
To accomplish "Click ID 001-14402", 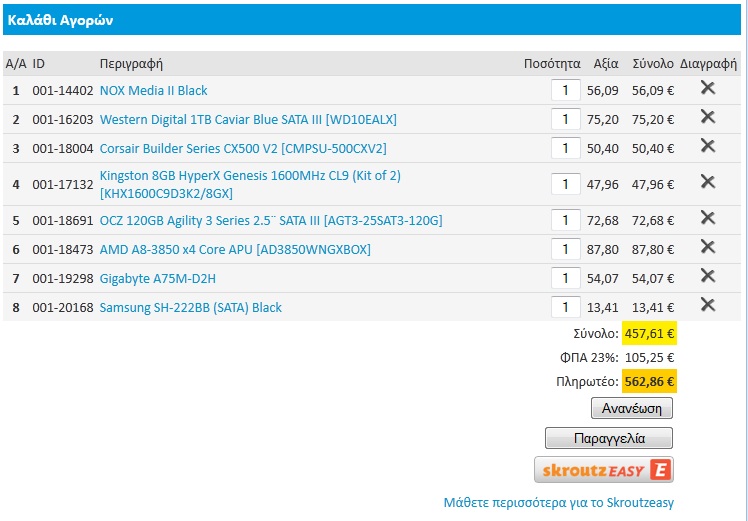I will 62,91.
